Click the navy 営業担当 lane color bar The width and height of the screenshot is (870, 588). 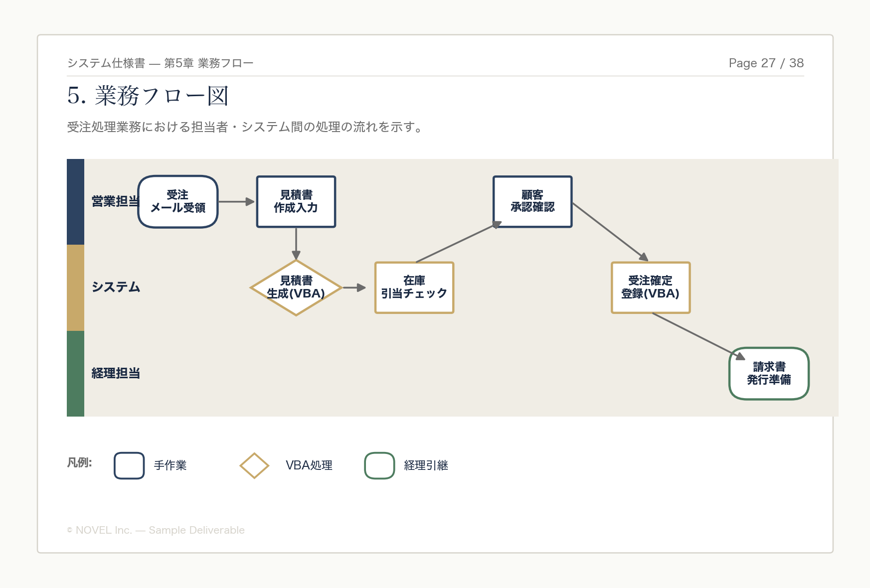pyautogui.click(x=75, y=202)
